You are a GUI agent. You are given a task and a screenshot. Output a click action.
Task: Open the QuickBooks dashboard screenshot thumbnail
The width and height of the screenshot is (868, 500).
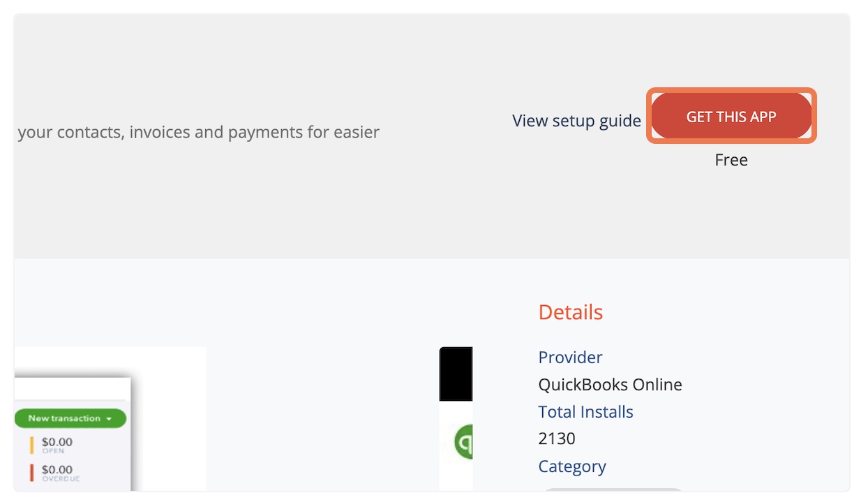(x=110, y=419)
